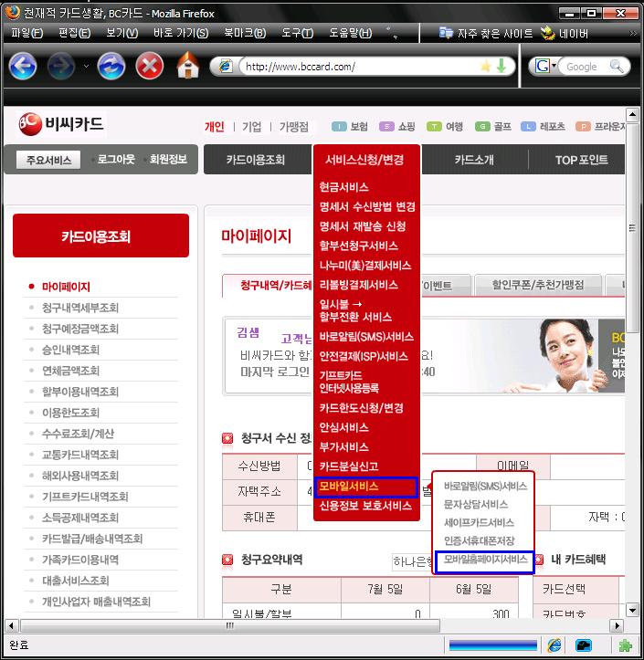Screen dimensions: 644x660
Task: Select 명세서 수신방법 변경 menu entry
Action: coord(367,206)
